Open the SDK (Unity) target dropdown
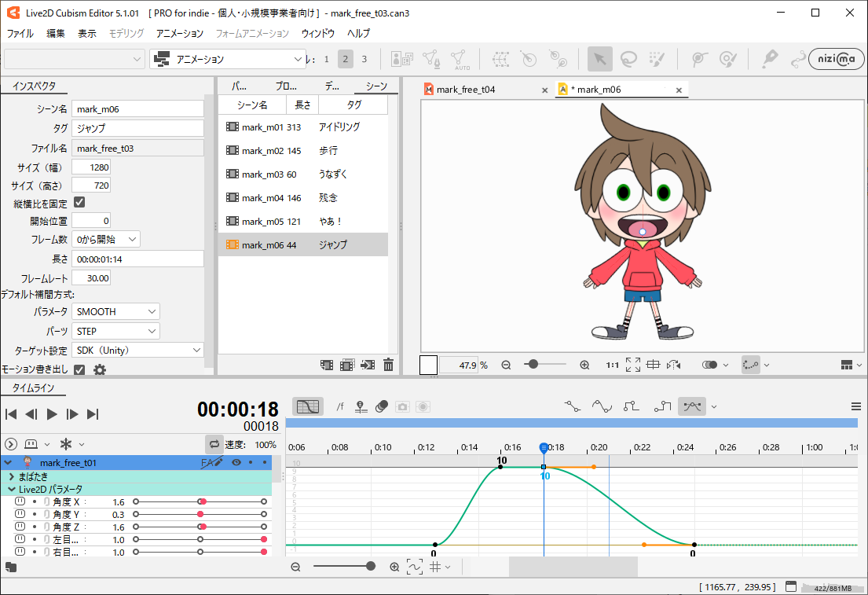 coord(137,351)
